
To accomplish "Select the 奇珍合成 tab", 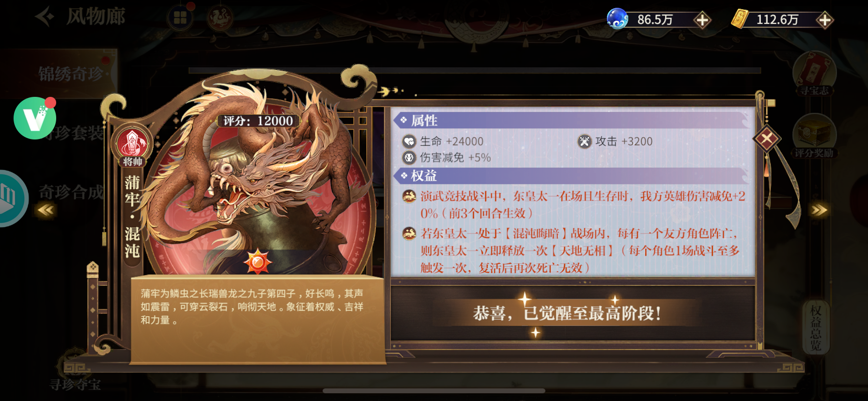I will click(x=72, y=192).
